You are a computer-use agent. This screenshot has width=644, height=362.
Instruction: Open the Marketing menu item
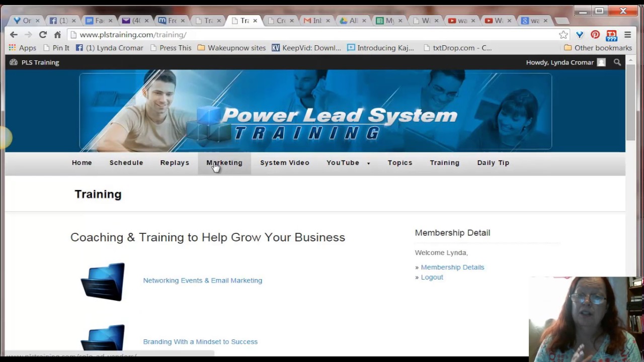coord(224,163)
